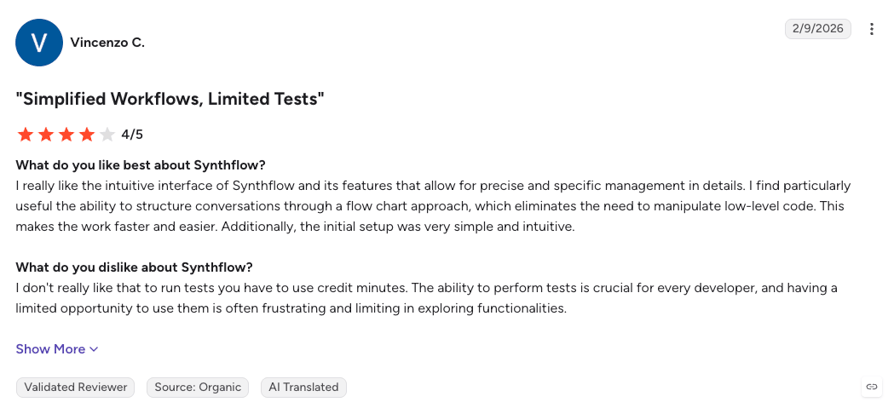Select the Source: Organic tag
Screen dimensions: 894x408
click(x=198, y=387)
